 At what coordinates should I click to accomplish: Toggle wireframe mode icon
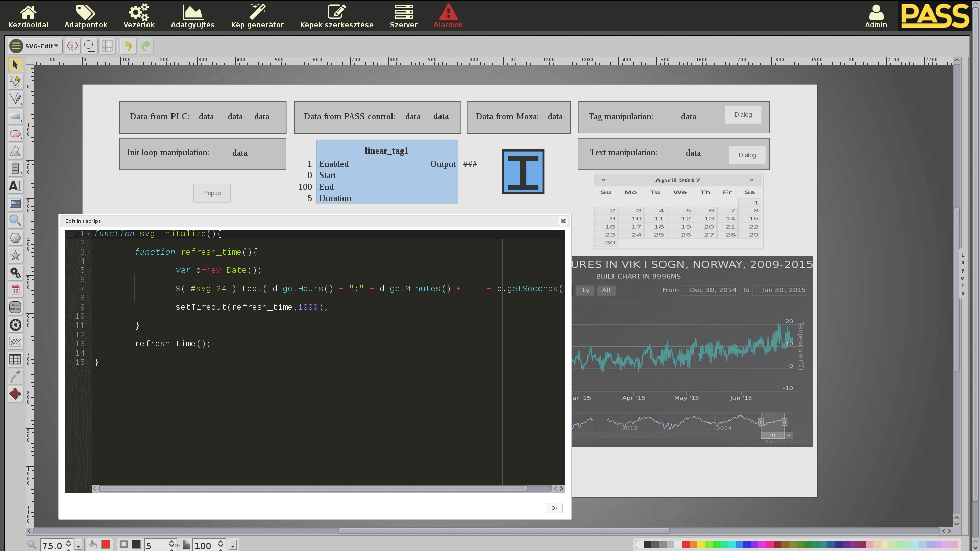[90, 46]
